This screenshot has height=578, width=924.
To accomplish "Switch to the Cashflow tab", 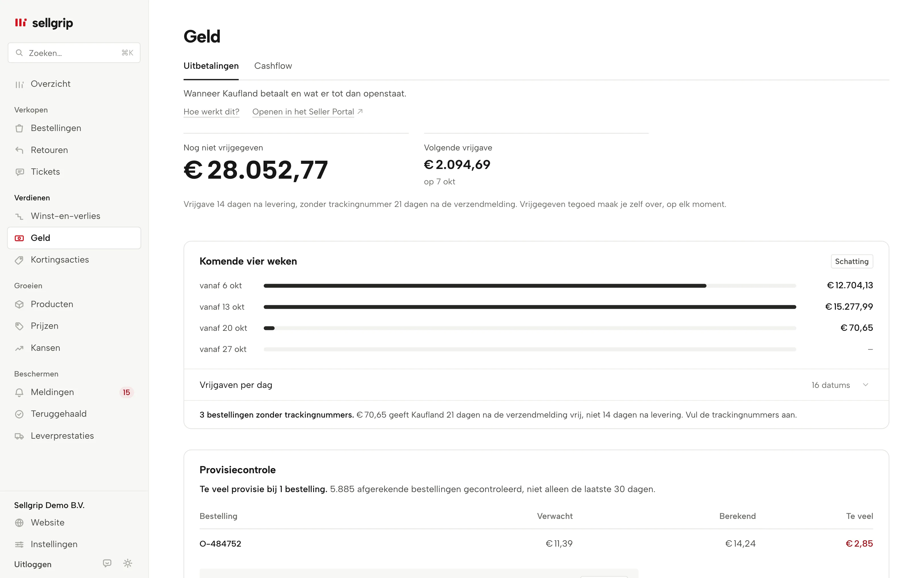I will pos(273,66).
